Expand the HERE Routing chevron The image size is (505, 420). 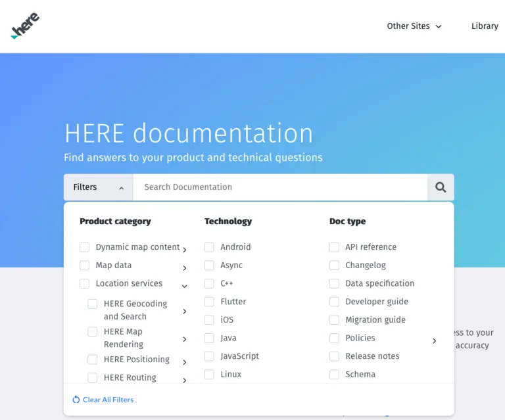tap(185, 381)
